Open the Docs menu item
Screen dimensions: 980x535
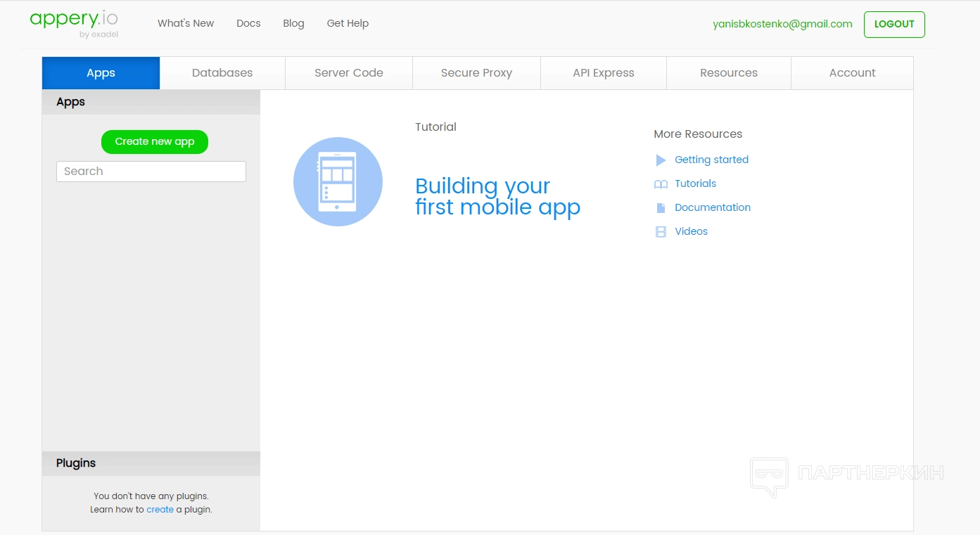pos(248,23)
